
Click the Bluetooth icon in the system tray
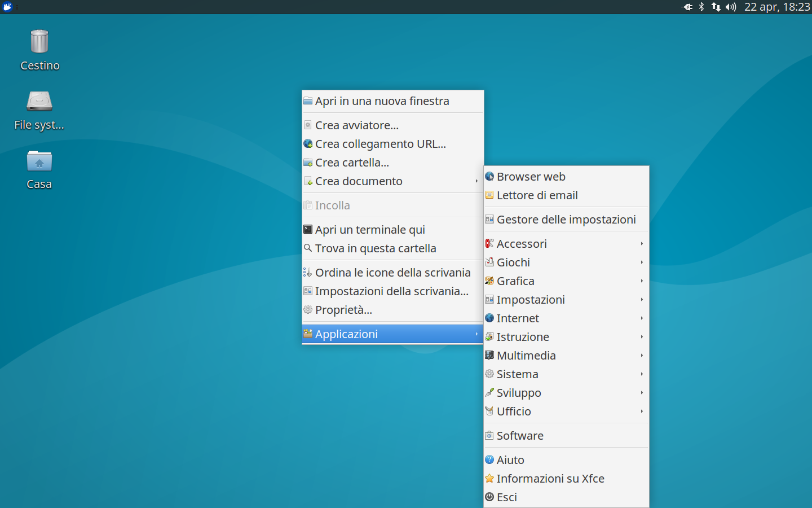(x=700, y=7)
